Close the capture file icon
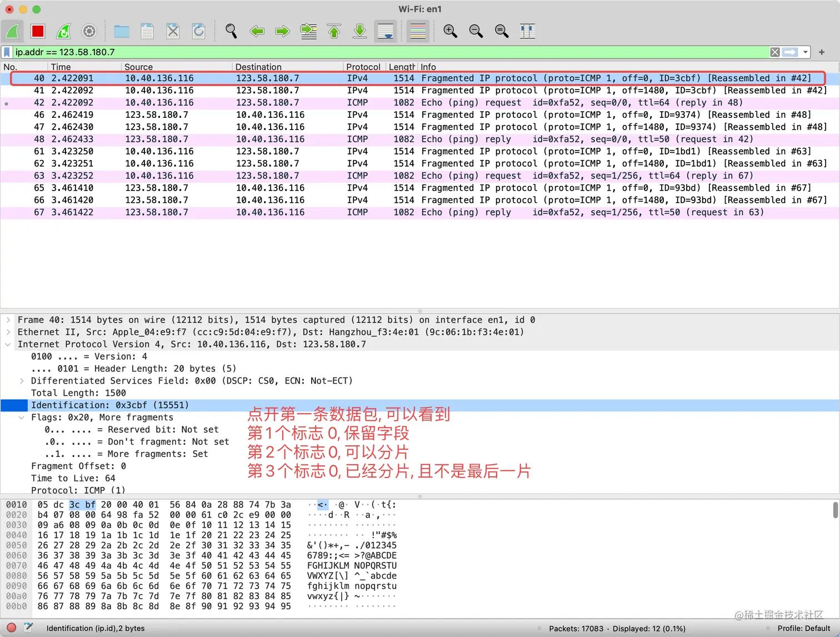The width and height of the screenshot is (840, 637). [x=173, y=31]
